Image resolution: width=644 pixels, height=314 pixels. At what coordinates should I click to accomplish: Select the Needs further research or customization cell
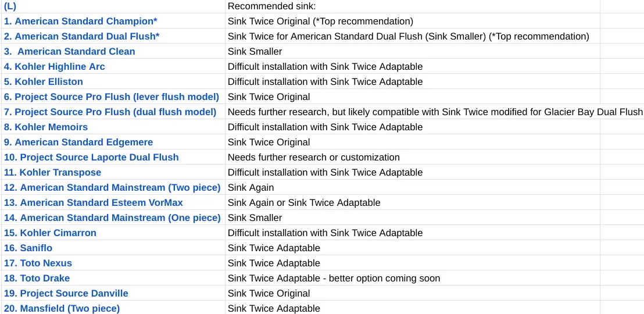(x=412, y=158)
